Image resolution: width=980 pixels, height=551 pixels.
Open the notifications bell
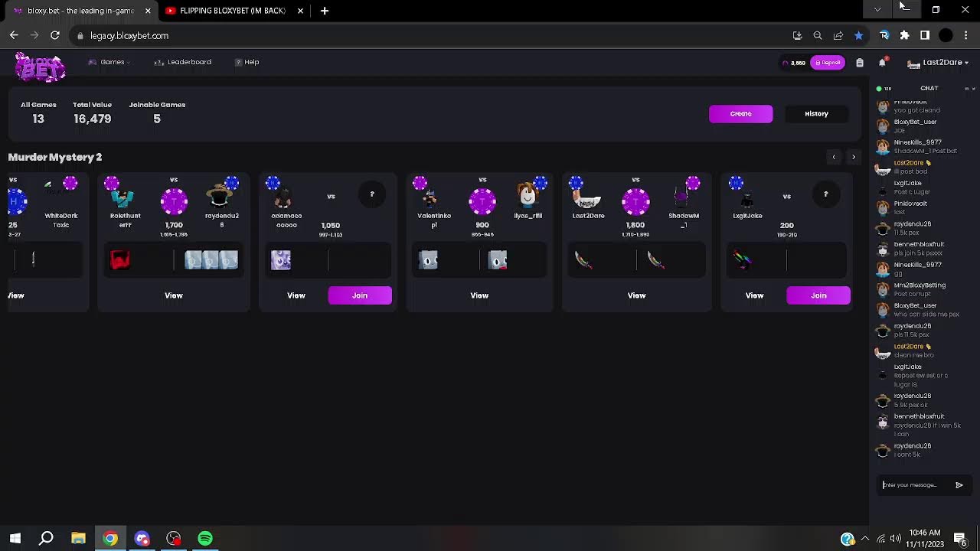(882, 63)
